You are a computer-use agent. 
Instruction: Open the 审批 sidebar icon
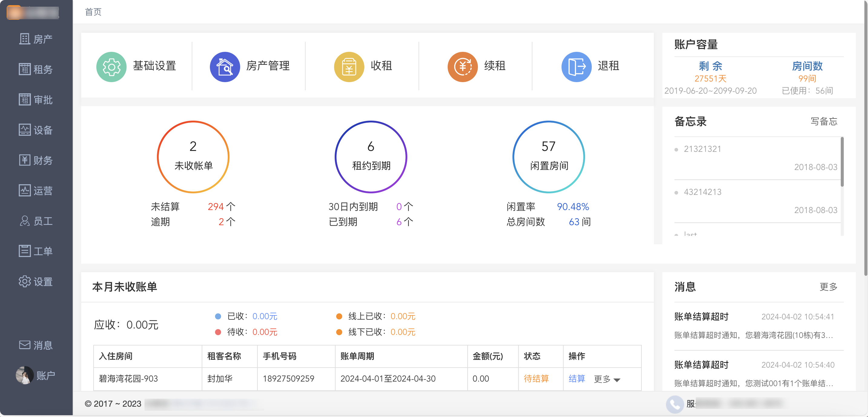(x=25, y=100)
